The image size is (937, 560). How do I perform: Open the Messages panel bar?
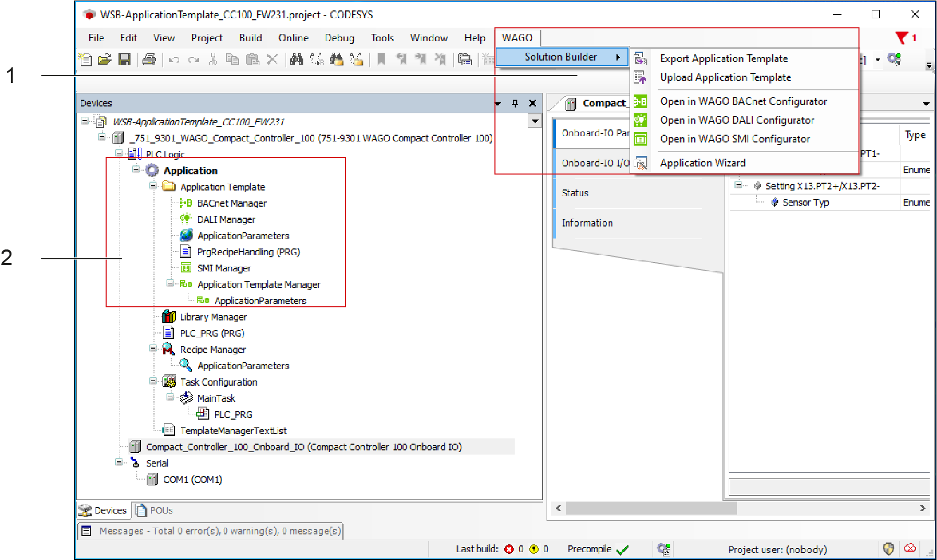210,531
